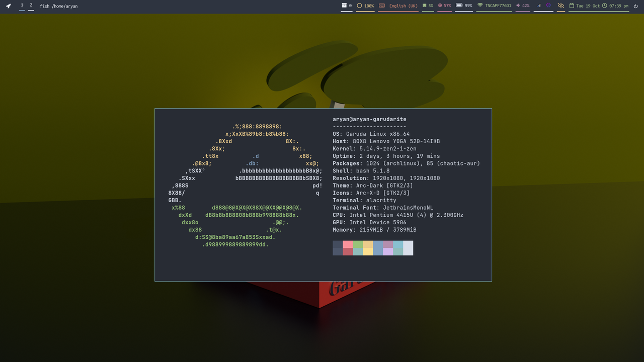Click the brightness circle icon
This screenshot has height=362, width=644.
pos(359,6)
